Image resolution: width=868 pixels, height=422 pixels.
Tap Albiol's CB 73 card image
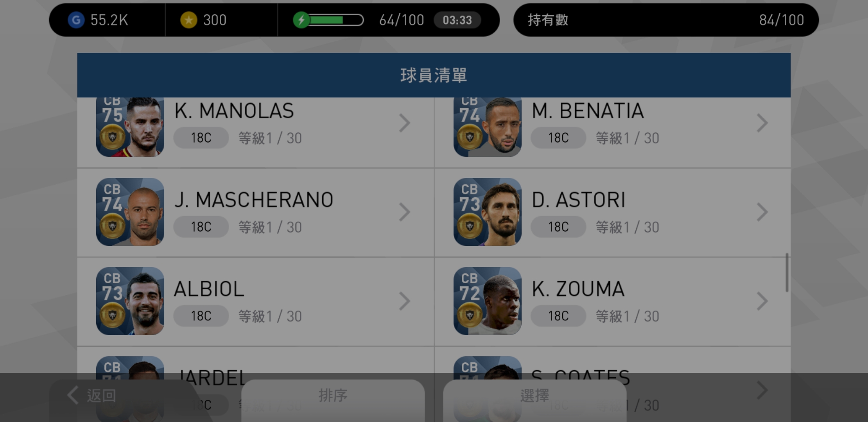point(130,301)
